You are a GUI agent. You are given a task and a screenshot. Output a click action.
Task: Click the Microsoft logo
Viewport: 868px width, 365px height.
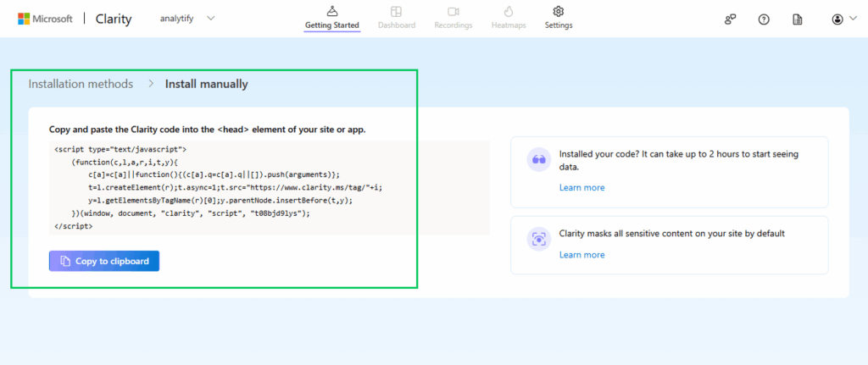pyautogui.click(x=46, y=19)
